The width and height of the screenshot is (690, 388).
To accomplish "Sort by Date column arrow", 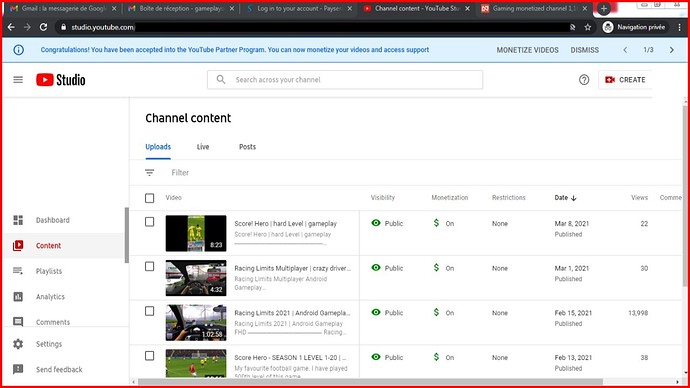I will point(573,198).
